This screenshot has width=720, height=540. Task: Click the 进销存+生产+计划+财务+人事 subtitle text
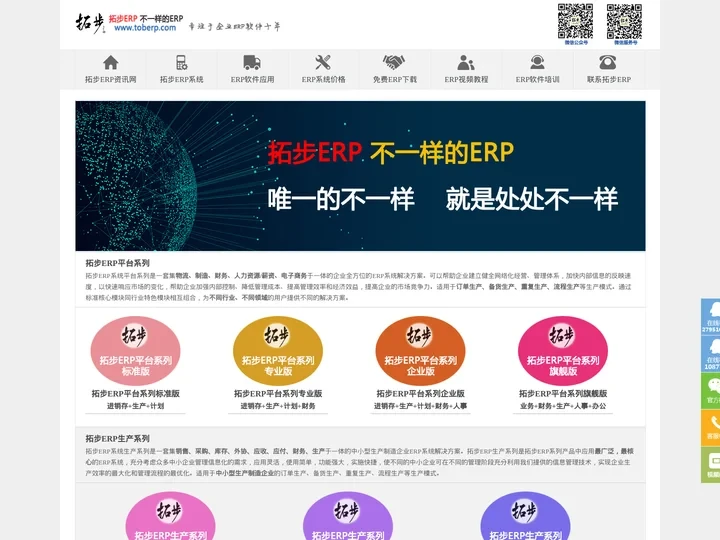[421, 406]
